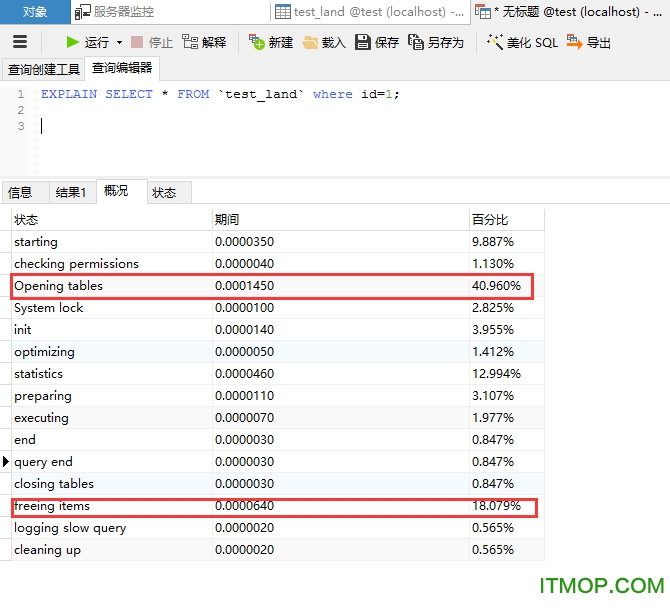
Task: Open the Result1 (结果1) tab
Action: [x=71, y=193]
